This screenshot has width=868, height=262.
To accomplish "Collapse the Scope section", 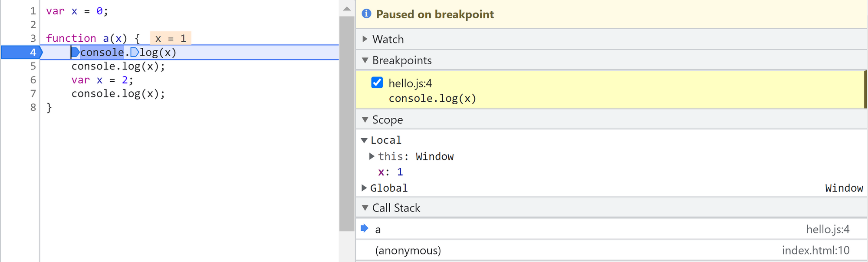I will pyautogui.click(x=365, y=119).
